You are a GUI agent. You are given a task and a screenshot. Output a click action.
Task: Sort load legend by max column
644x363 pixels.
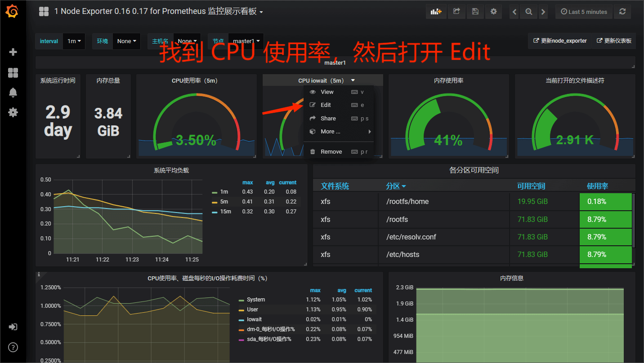[248, 182]
